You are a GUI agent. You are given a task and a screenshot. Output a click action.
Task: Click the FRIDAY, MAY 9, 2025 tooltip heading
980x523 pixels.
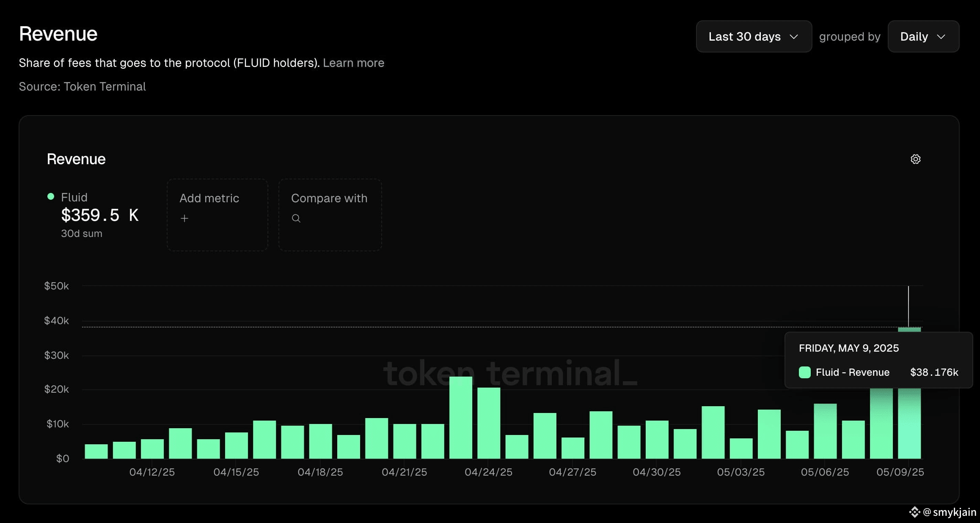(x=849, y=348)
